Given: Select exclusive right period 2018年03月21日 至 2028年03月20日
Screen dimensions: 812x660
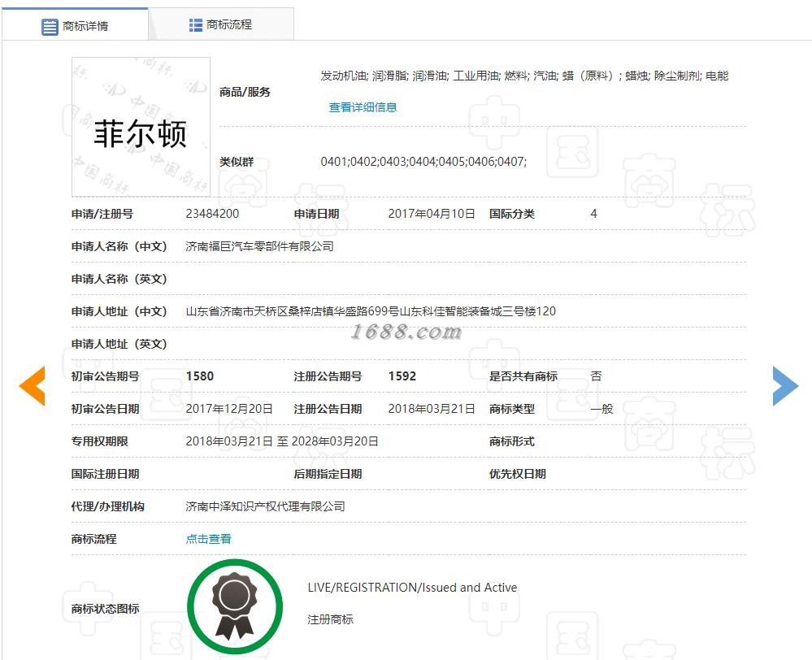Looking at the screenshot, I should tap(282, 441).
